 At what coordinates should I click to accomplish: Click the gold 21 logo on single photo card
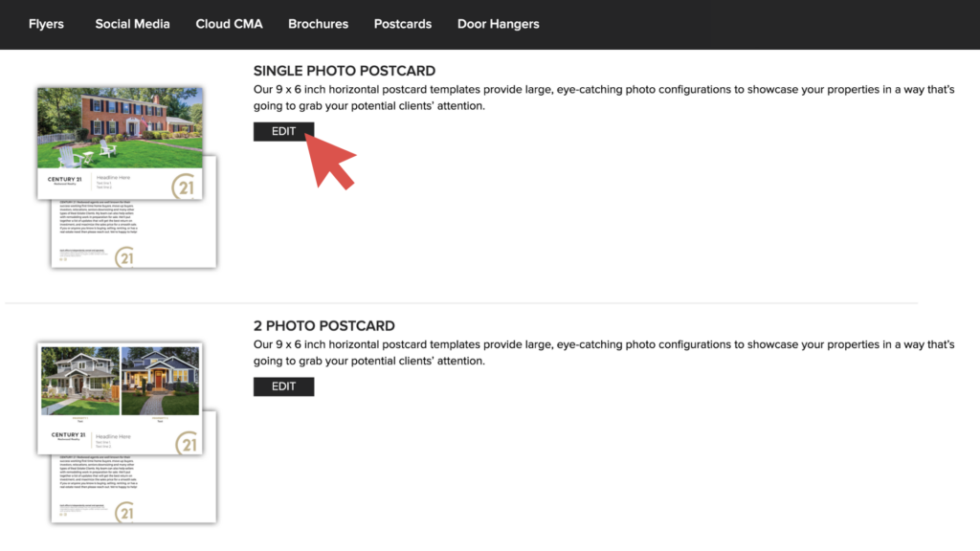pos(185,187)
